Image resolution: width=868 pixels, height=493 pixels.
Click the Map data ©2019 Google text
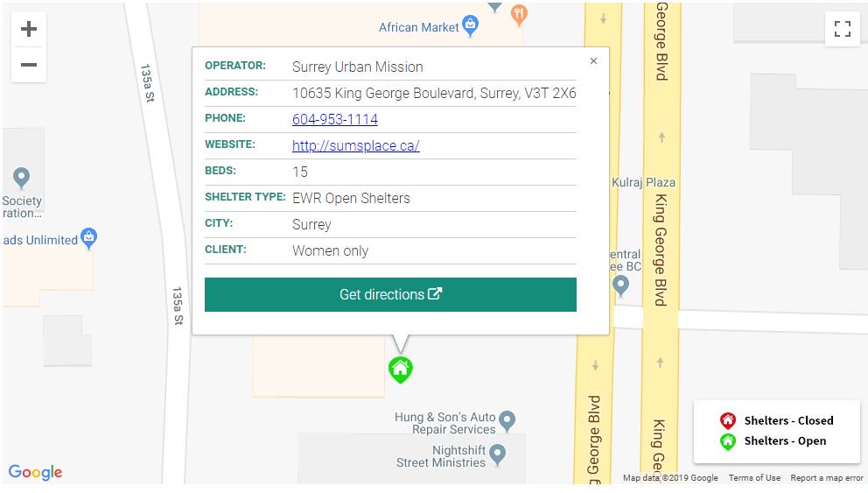670,477
